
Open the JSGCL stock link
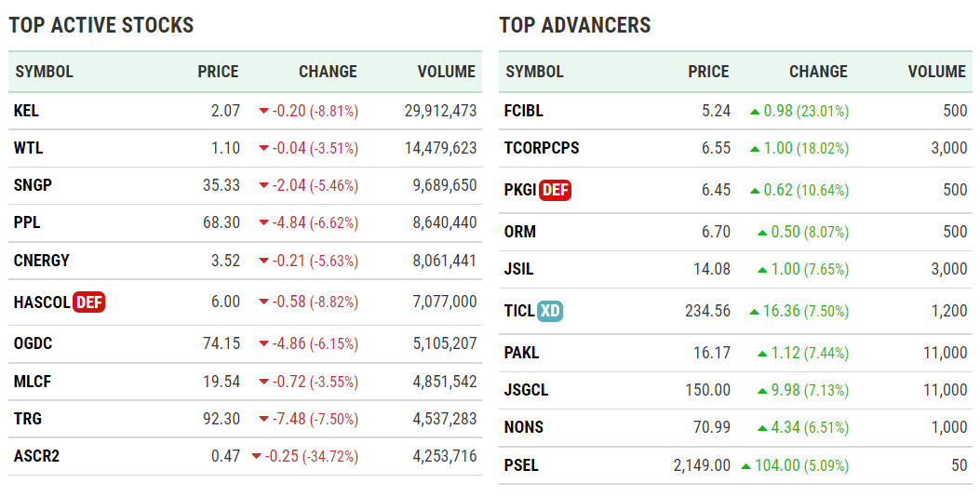point(526,390)
